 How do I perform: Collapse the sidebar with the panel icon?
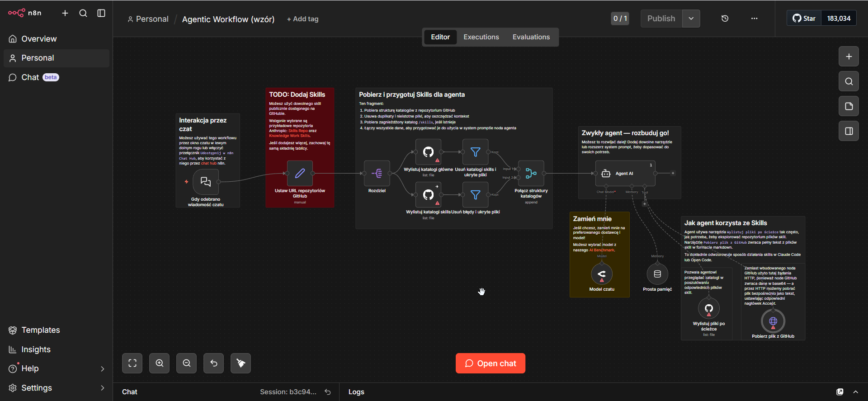pos(101,13)
